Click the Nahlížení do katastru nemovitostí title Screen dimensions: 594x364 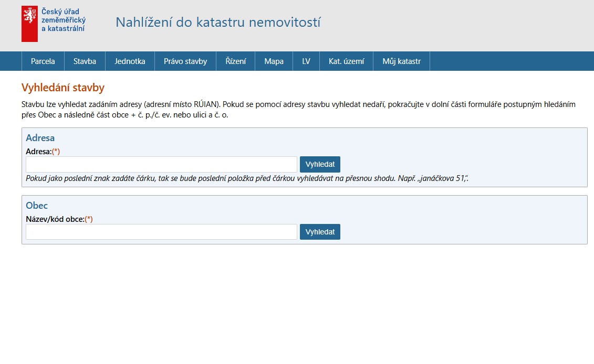[217, 23]
